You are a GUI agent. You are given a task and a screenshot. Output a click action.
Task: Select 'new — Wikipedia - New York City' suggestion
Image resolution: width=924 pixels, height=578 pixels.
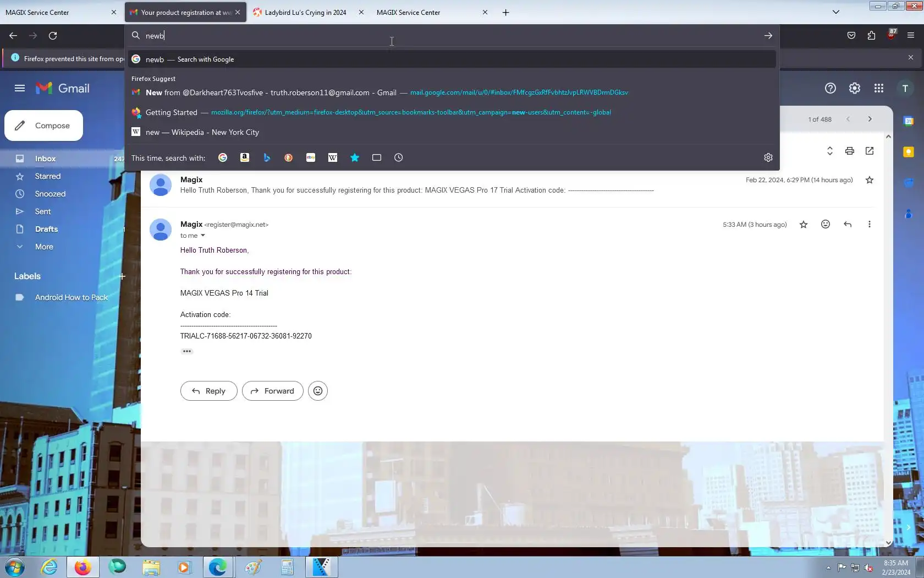coord(452,132)
